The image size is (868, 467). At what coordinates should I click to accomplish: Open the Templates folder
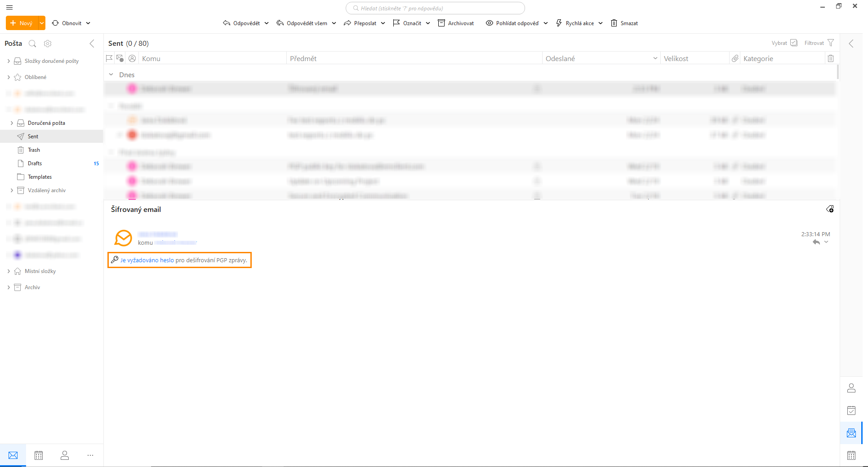coord(40,177)
